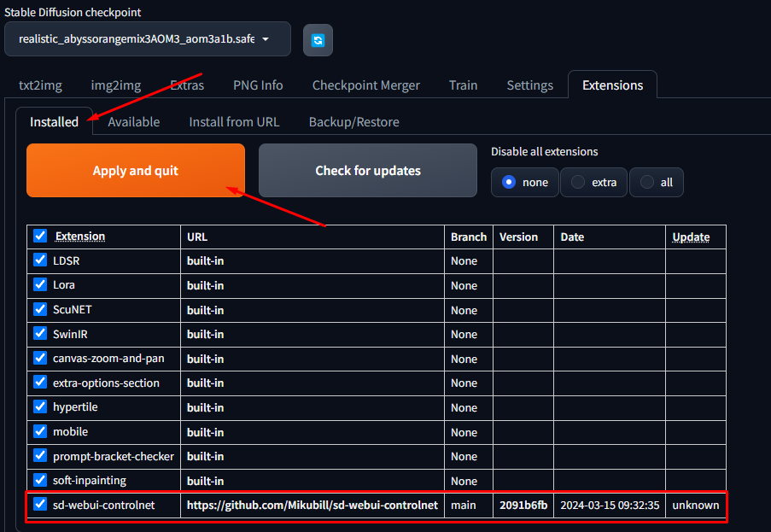
Task: Go to the PNG Info tab
Action: coord(258,85)
